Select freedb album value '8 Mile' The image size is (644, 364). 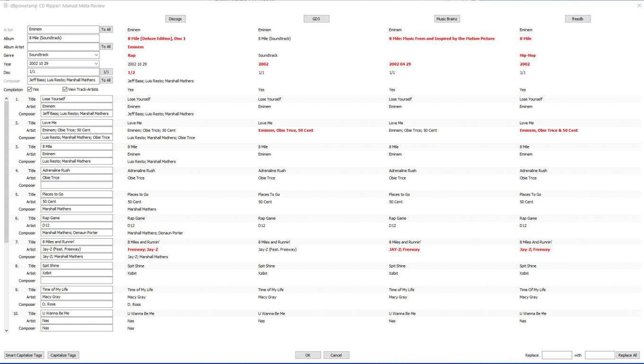pos(525,38)
